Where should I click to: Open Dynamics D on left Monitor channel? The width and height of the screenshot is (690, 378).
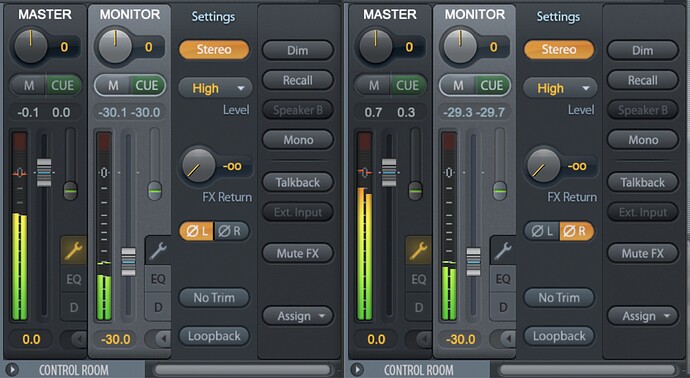coord(158,307)
